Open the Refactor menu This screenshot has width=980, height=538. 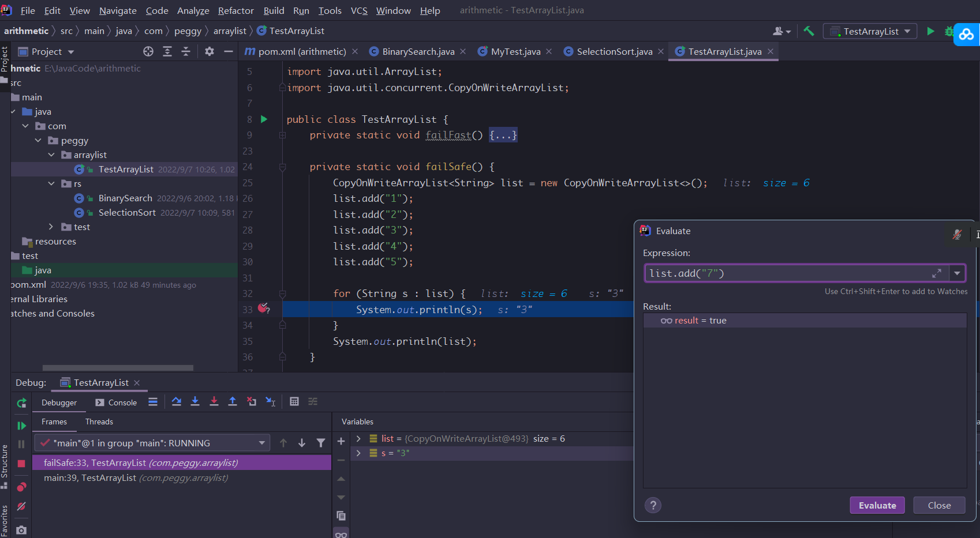[x=235, y=10]
